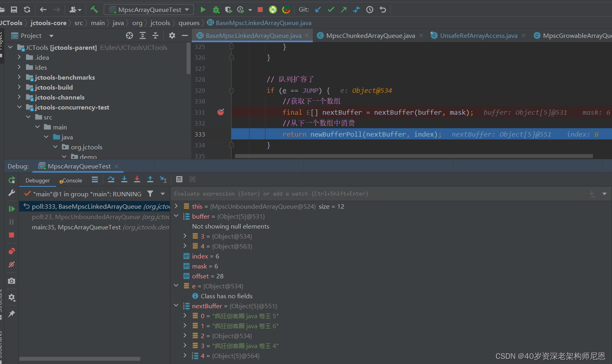Start debugging with the bug icon

click(216, 10)
